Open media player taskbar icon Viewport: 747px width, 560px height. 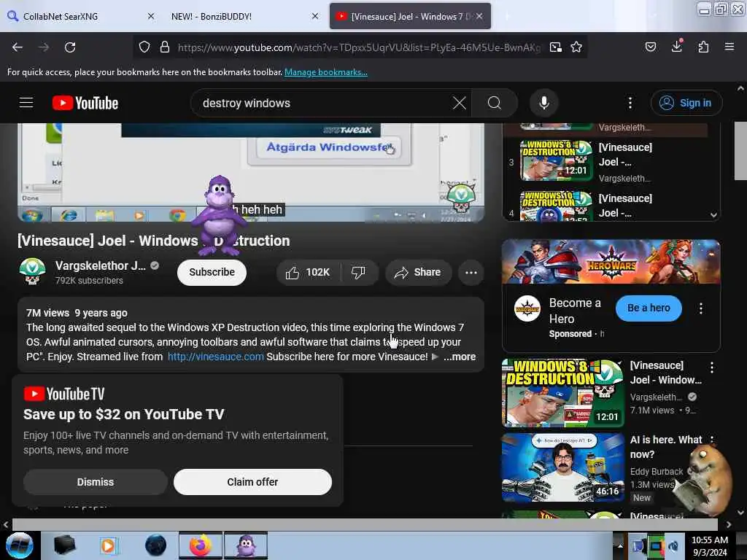108,545
